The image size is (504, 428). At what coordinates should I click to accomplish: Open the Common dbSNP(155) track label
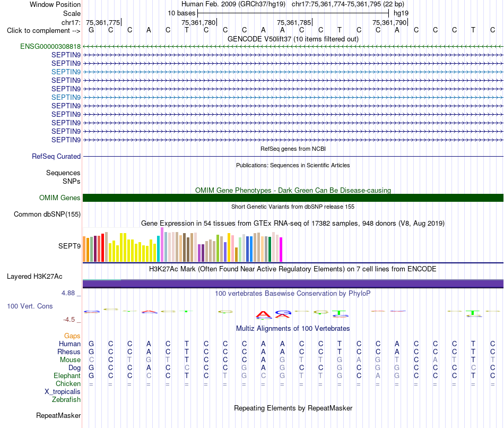point(47,215)
